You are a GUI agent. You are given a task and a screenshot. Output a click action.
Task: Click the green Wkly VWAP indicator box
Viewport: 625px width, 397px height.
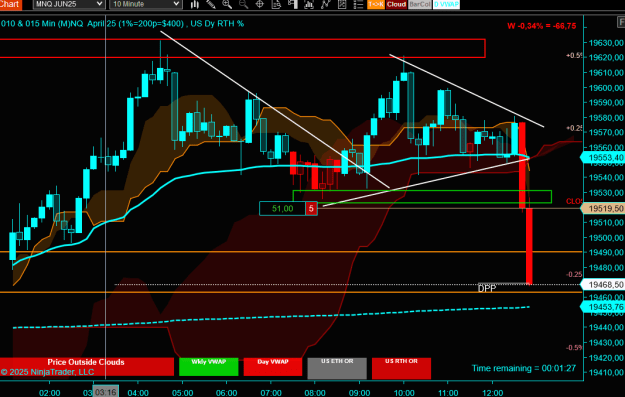tap(209, 367)
